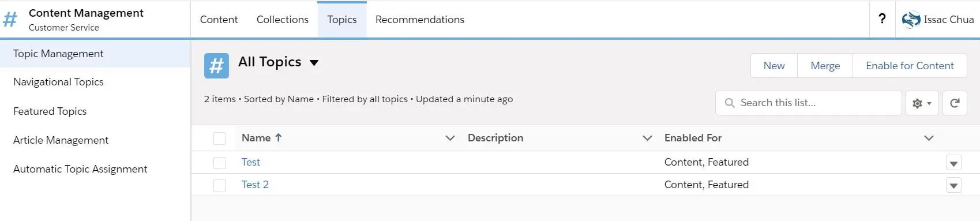The image size is (980, 221).
Task: Select the checkbox for Test 2 row
Action: coord(219,185)
